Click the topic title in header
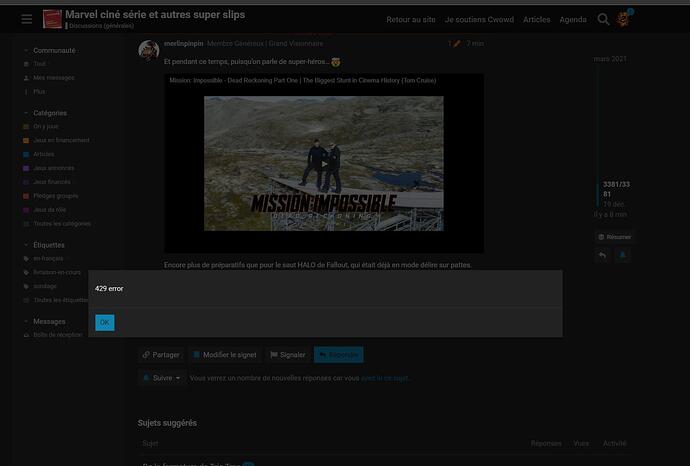This screenshot has height=466, width=690. click(x=155, y=15)
